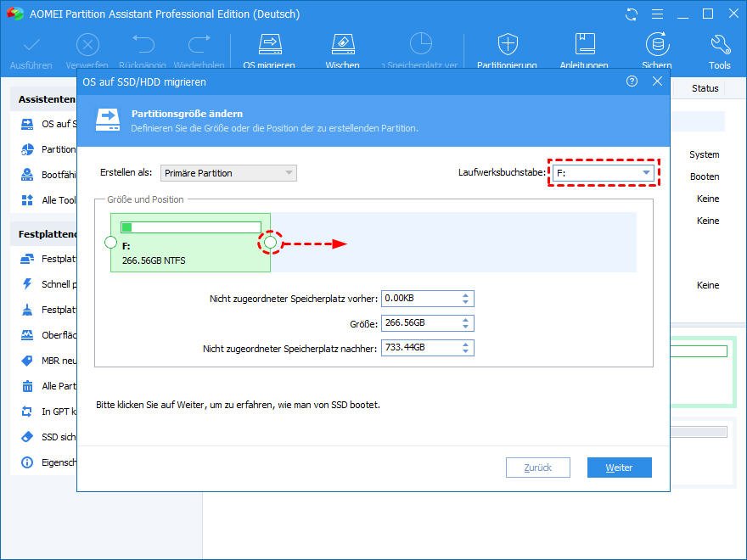Open the Tools wrench icon
Image resolution: width=747 pixels, height=560 pixels.
719,45
